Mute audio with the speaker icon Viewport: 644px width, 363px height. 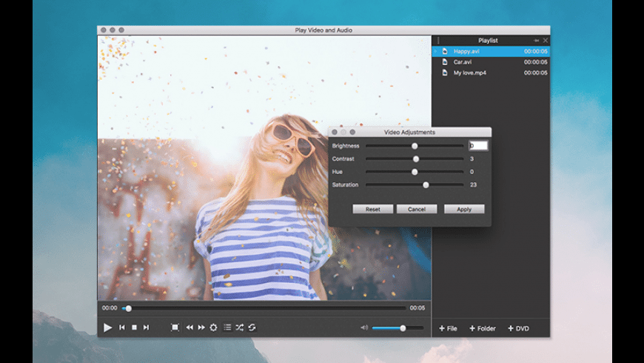[x=363, y=327]
